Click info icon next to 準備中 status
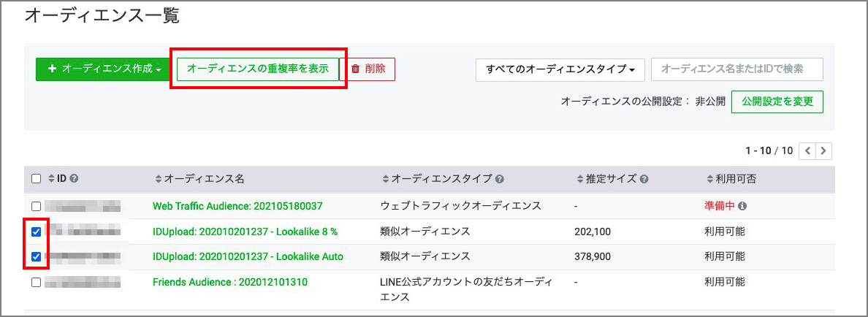Screen dimensions: 868x317 [x=742, y=206]
